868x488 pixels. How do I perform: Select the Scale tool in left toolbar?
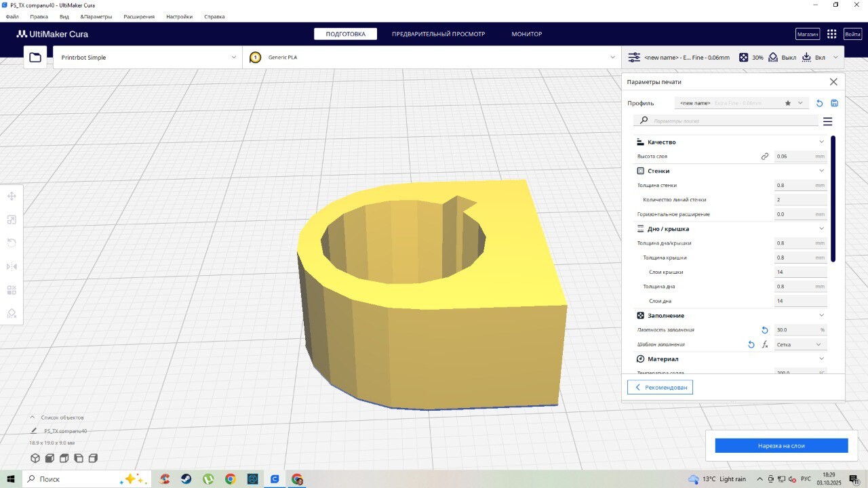pyautogui.click(x=12, y=220)
